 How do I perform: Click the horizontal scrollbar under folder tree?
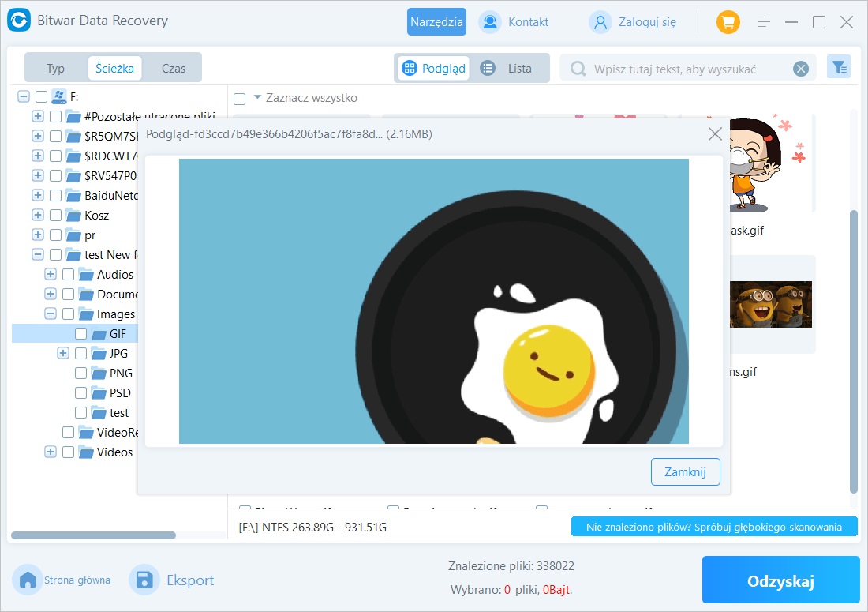(x=93, y=535)
